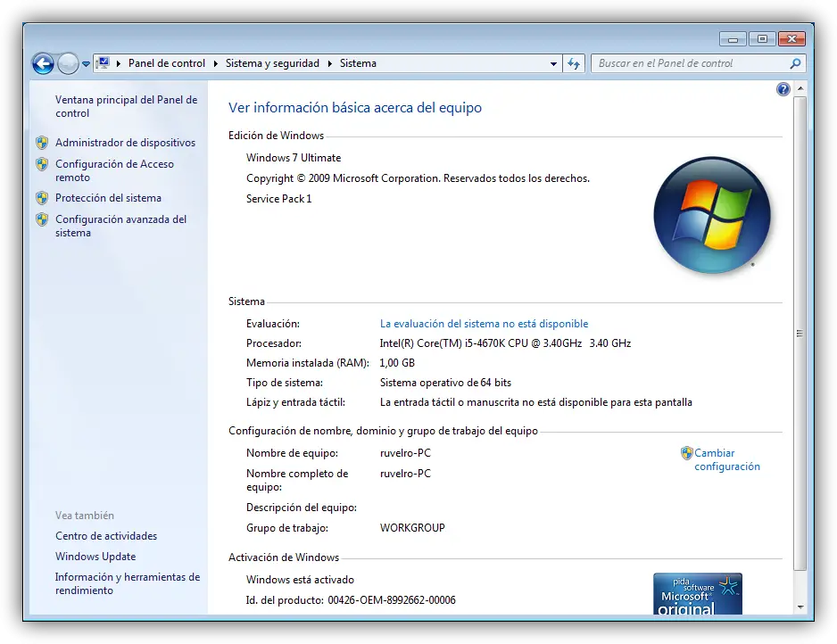This screenshot has width=837, height=644.
Task: Expand arrow before Sistema y seguridad
Action: (x=216, y=63)
